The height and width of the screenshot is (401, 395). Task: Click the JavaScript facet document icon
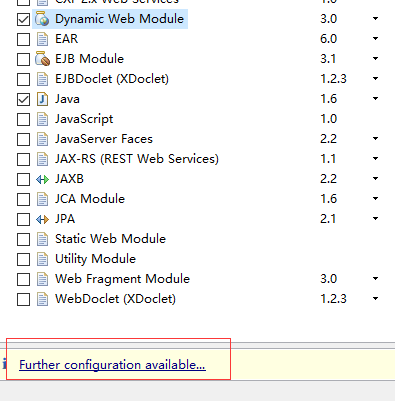(x=42, y=119)
